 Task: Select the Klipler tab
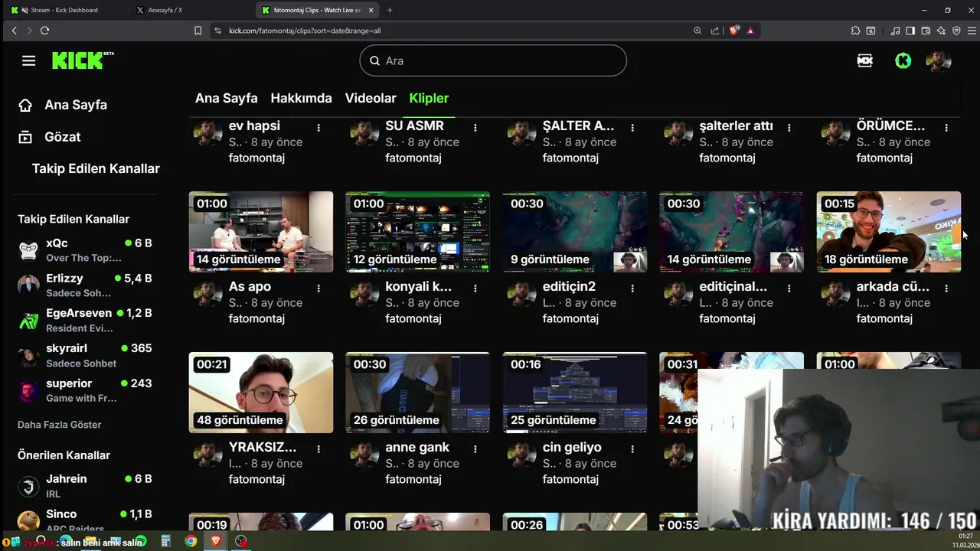[x=429, y=98]
